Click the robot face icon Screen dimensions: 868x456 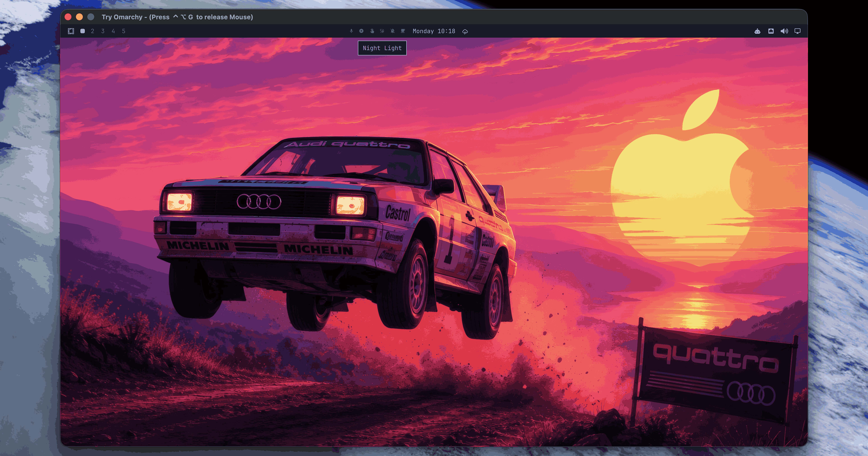tap(757, 31)
